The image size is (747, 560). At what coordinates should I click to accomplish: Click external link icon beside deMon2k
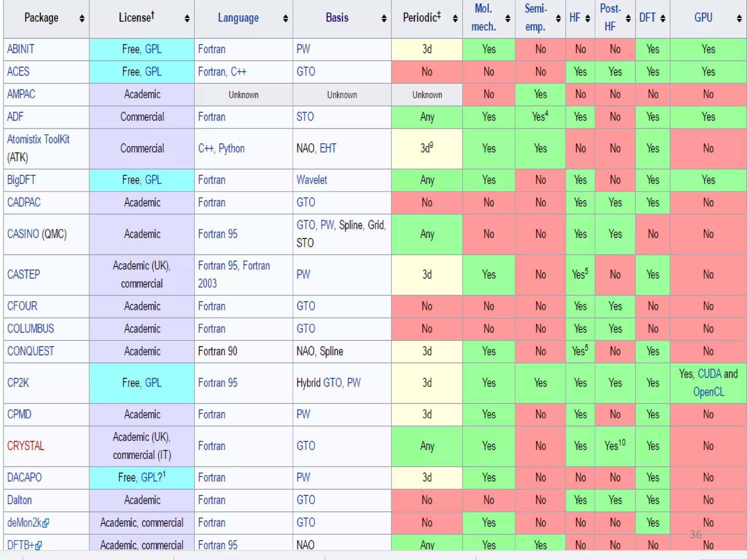pyautogui.click(x=46, y=524)
